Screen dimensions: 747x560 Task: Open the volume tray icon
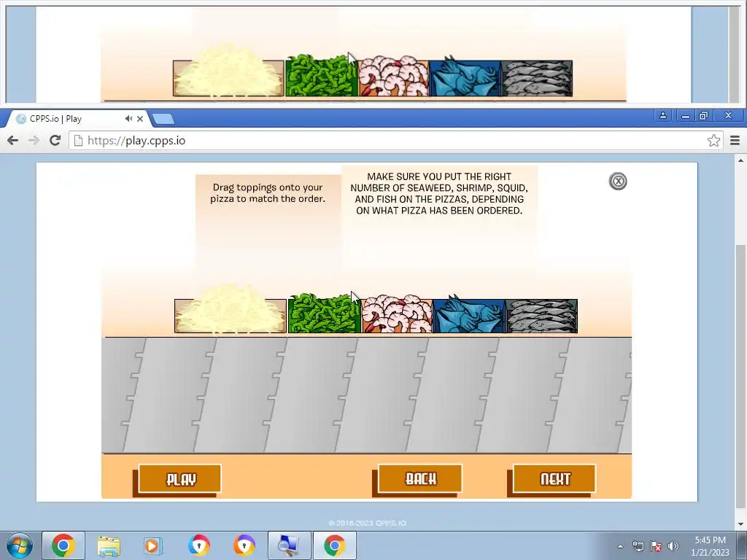pos(673,546)
